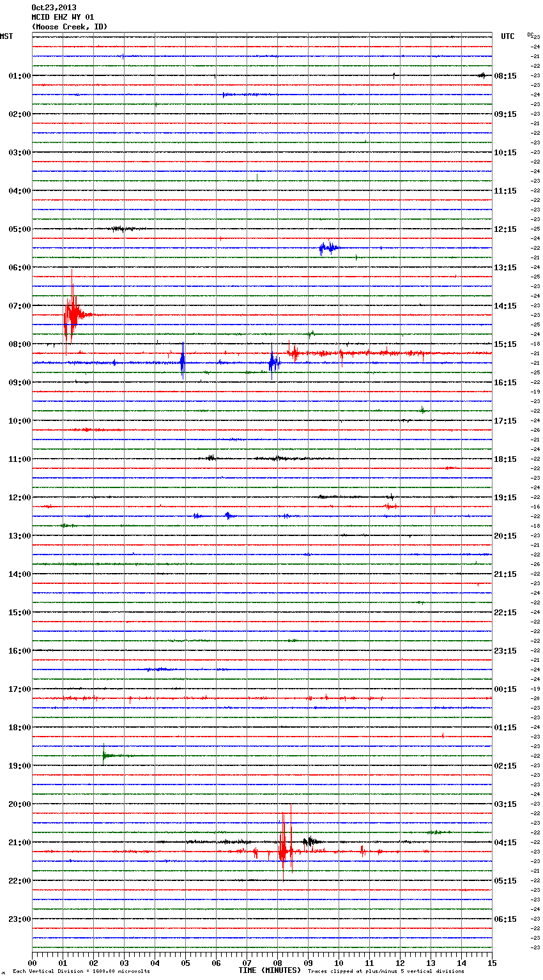Click minute tick "12" on the bottom axis
This screenshot has height=980, width=543.
[x=400, y=963]
